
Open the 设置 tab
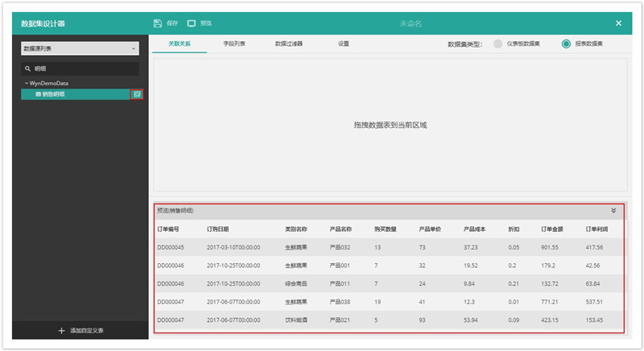coord(344,43)
